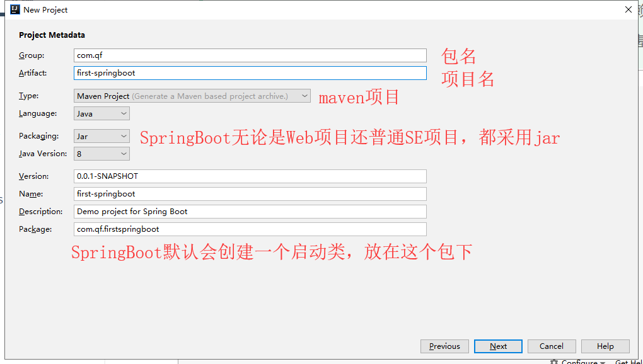Click the Version label
643x364 pixels.
(34, 176)
